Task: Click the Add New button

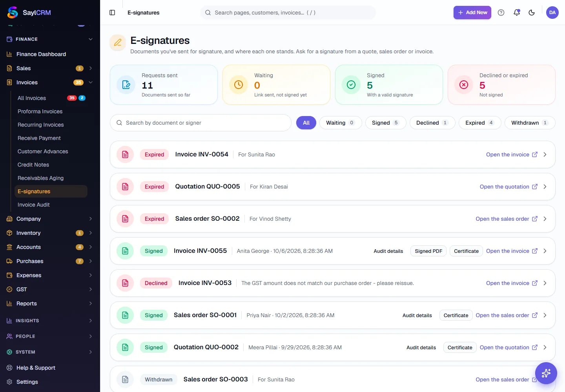Action: tap(472, 13)
